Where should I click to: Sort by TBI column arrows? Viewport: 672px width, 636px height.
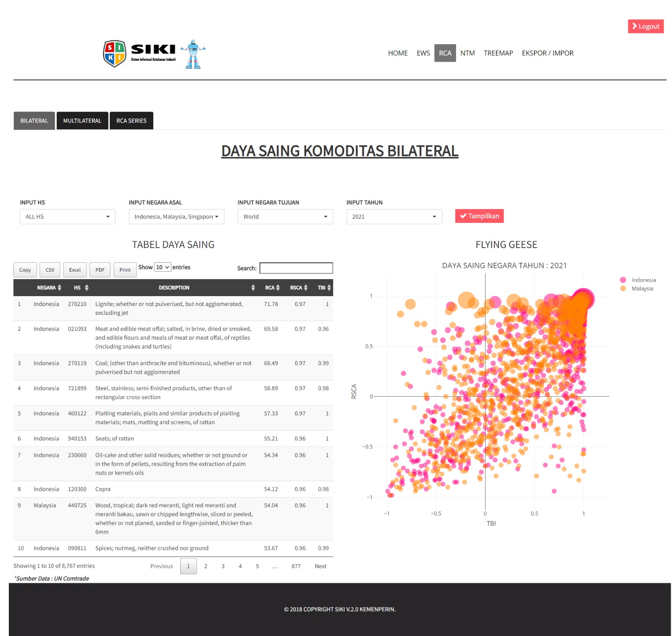tap(329, 288)
